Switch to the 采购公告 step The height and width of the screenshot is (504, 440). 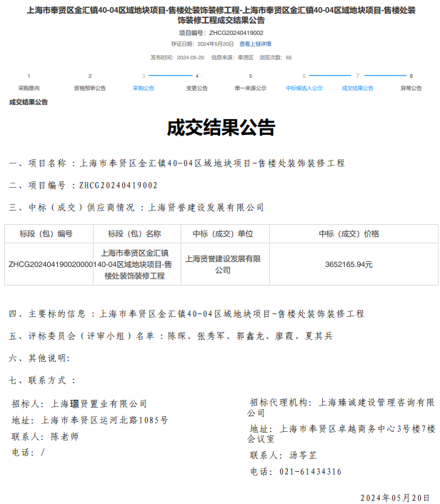(144, 89)
